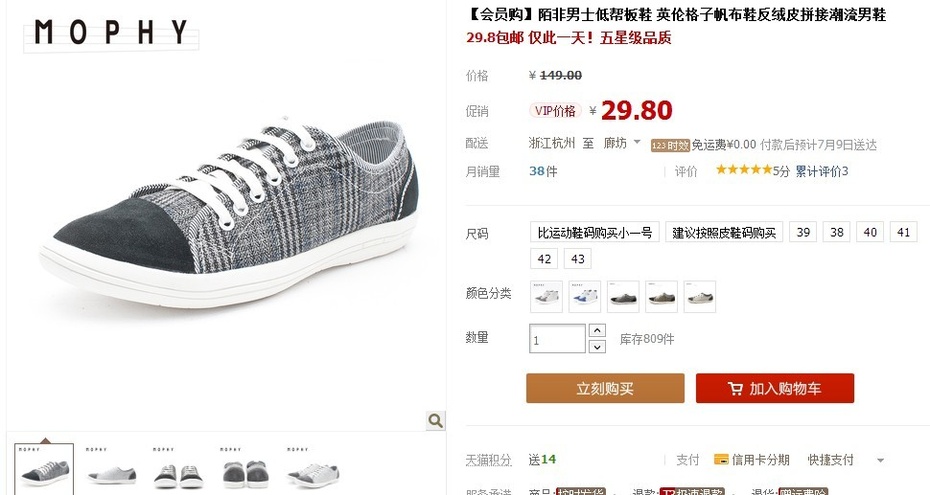The image size is (930, 495).
Task: Open the 累计评价3 reviews link
Action: point(821,171)
